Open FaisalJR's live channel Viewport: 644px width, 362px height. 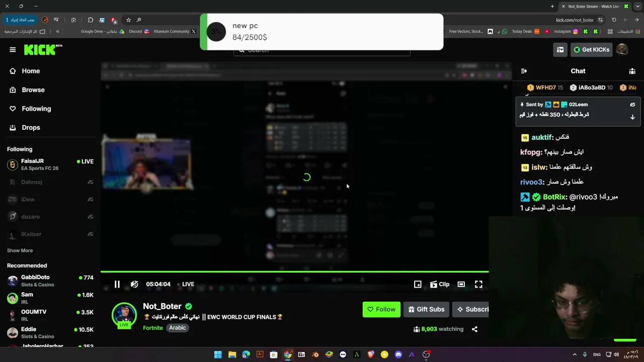click(x=50, y=164)
